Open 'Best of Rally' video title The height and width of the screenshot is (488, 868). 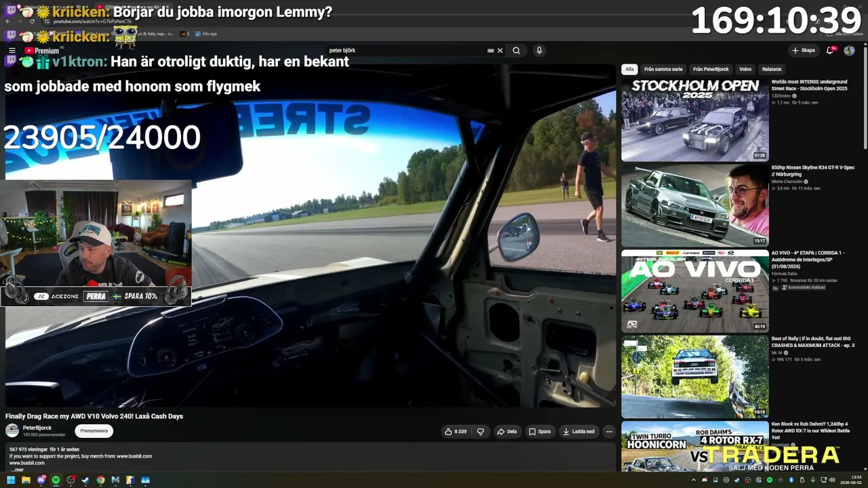point(813,342)
